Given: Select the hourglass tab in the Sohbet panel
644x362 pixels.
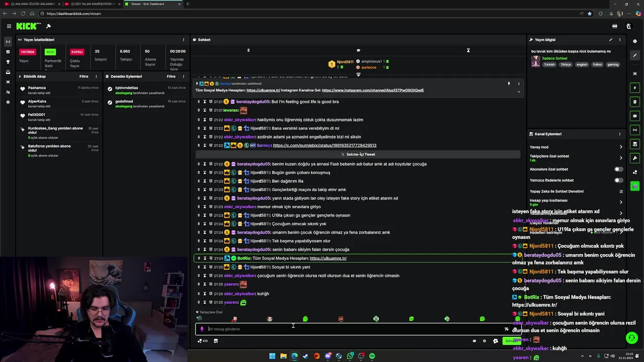Looking at the screenshot, I should tap(468, 50).
